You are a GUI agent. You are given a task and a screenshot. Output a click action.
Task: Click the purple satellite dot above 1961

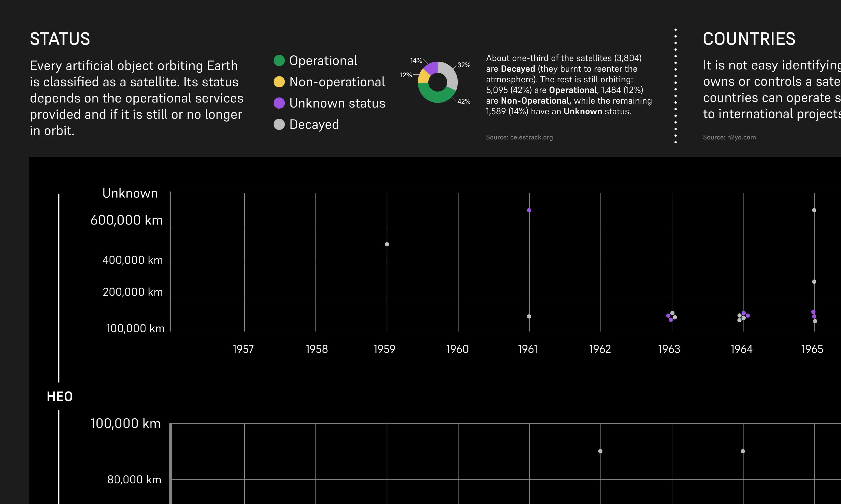(x=529, y=210)
